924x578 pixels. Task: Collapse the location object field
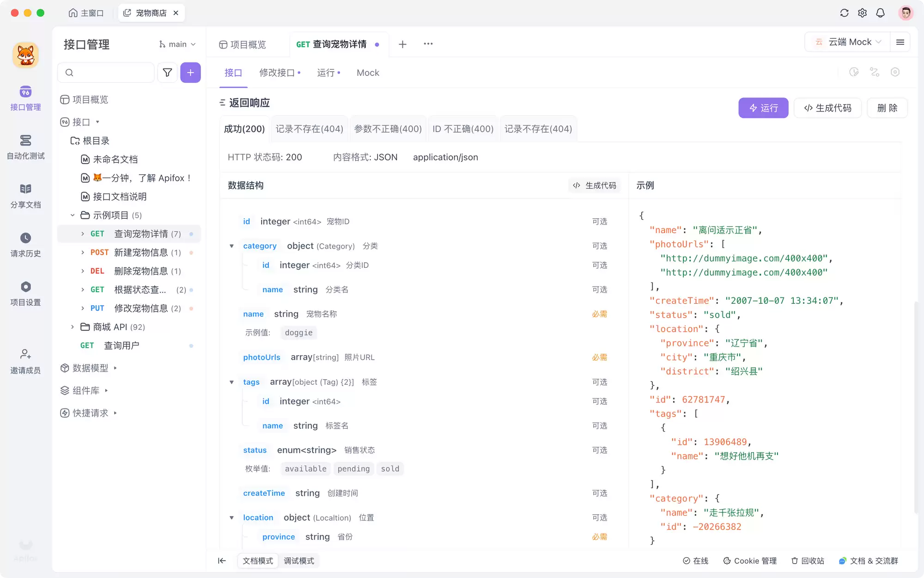click(232, 518)
